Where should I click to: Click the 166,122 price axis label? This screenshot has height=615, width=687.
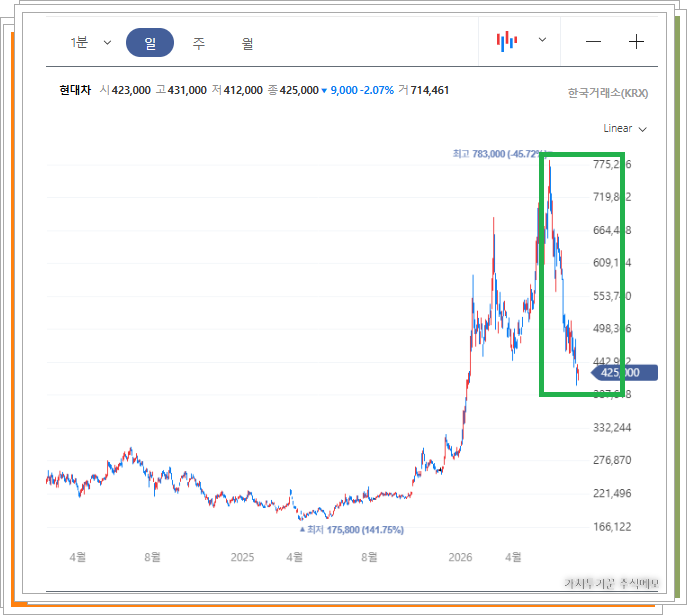coord(612,527)
